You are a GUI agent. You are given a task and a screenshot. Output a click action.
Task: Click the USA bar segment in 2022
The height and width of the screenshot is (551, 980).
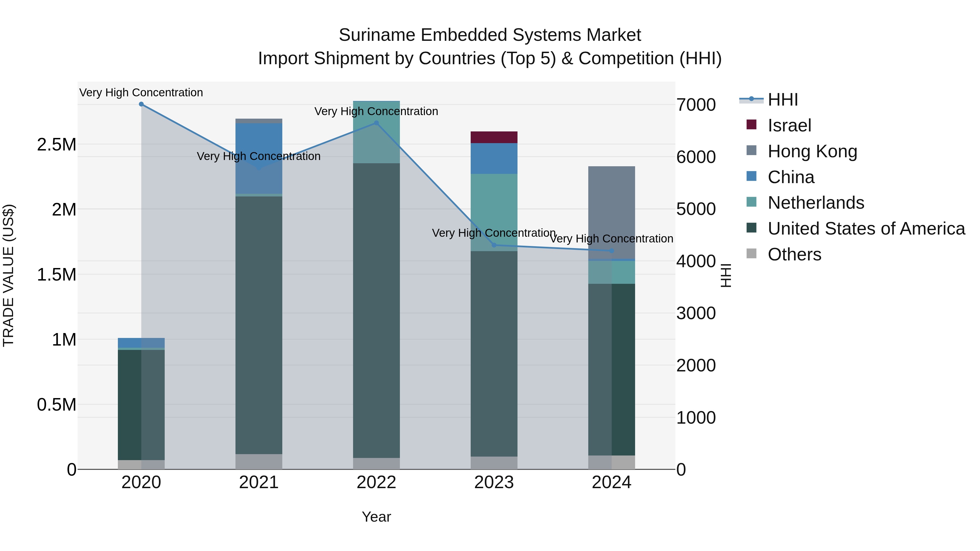[376, 311]
